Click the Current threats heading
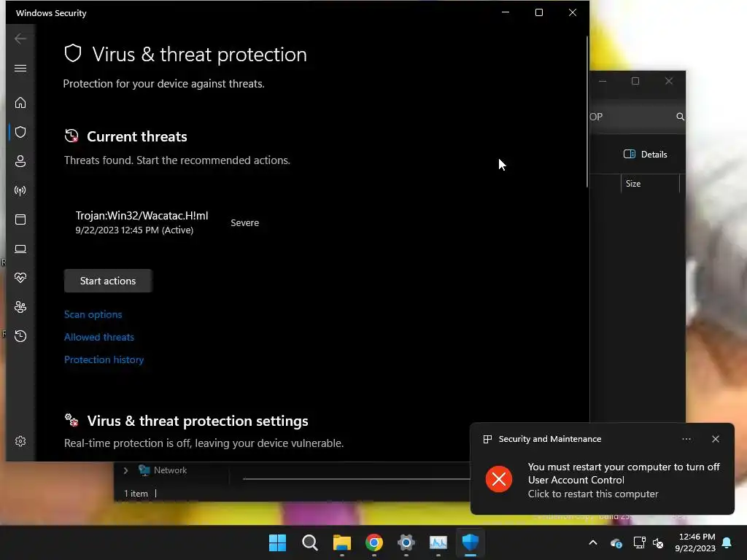The image size is (747, 560). tap(136, 136)
